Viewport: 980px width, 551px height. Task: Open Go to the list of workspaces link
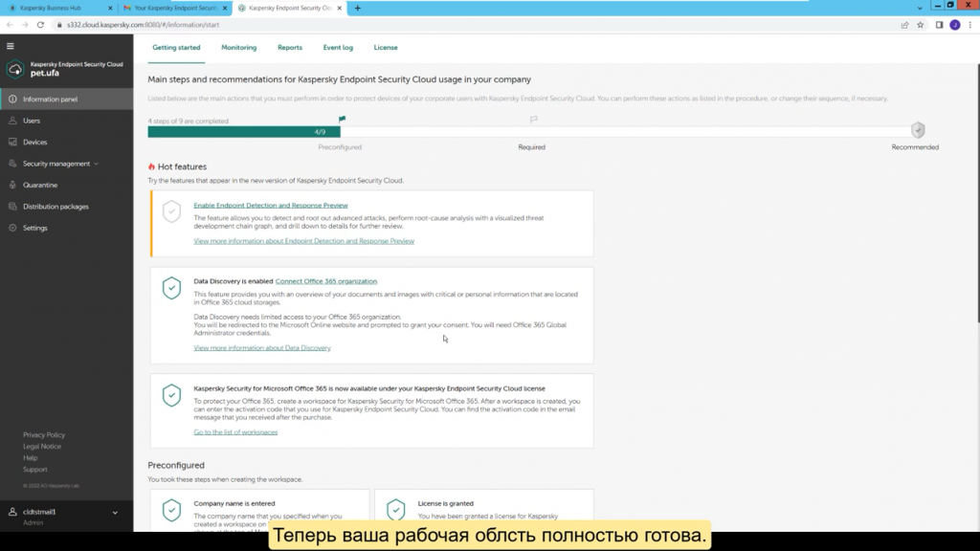(x=235, y=432)
